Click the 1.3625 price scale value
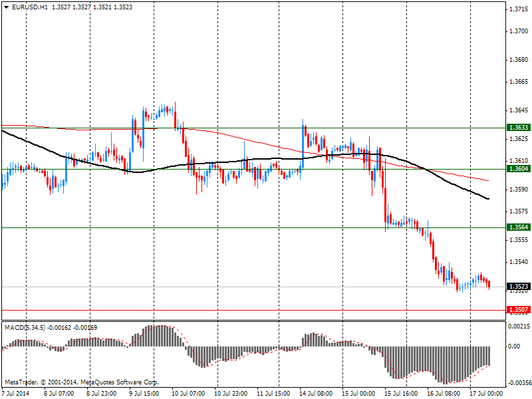 (519, 139)
